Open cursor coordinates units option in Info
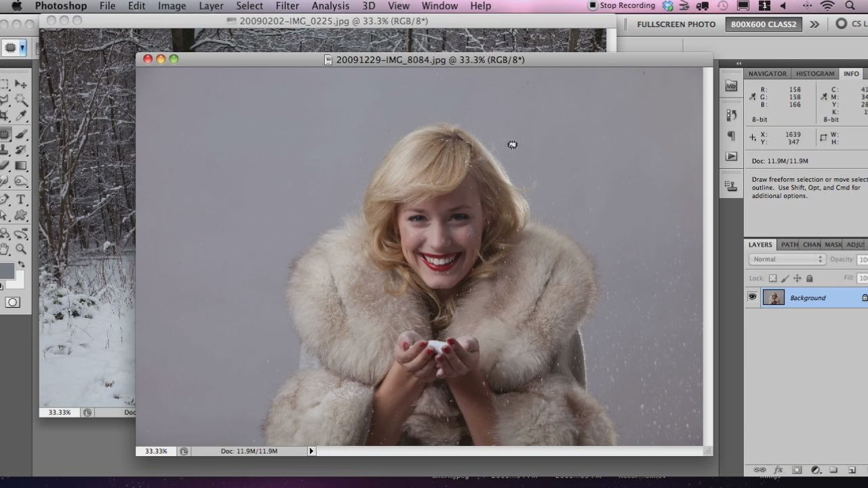The height and width of the screenshot is (488, 868). point(752,138)
